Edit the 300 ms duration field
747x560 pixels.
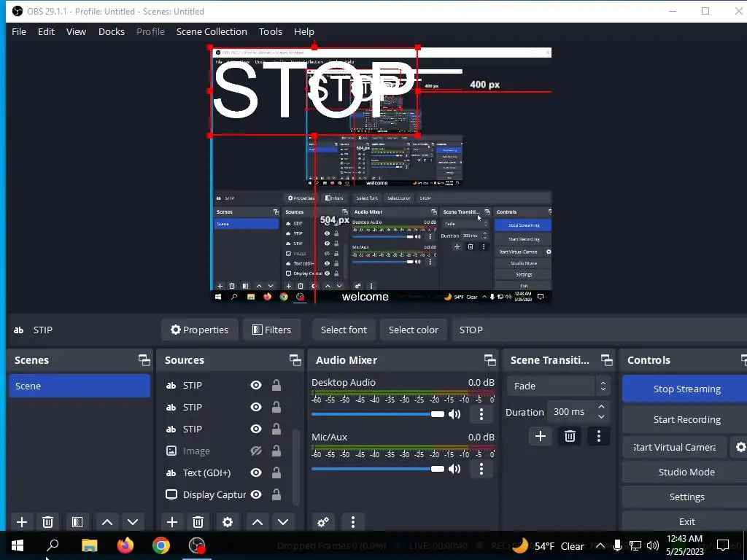pyautogui.click(x=570, y=412)
